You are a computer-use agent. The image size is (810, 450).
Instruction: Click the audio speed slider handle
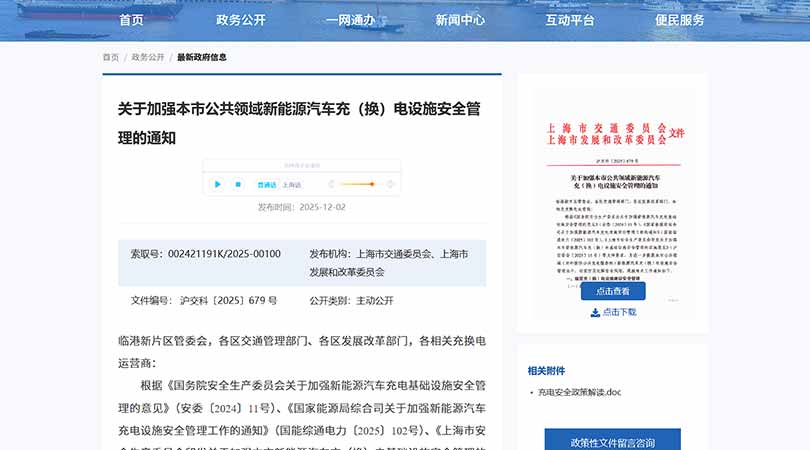tap(372, 184)
